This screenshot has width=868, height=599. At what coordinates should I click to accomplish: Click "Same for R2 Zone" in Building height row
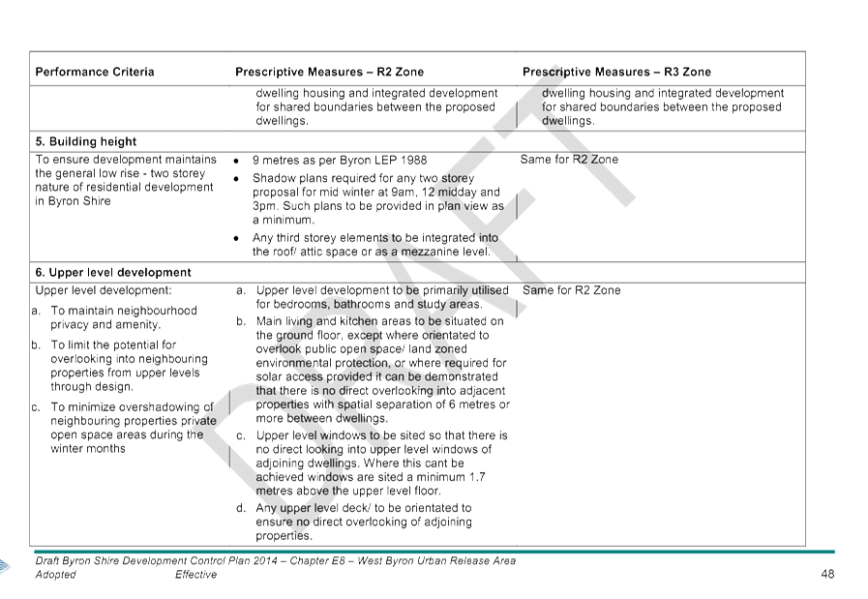point(569,160)
